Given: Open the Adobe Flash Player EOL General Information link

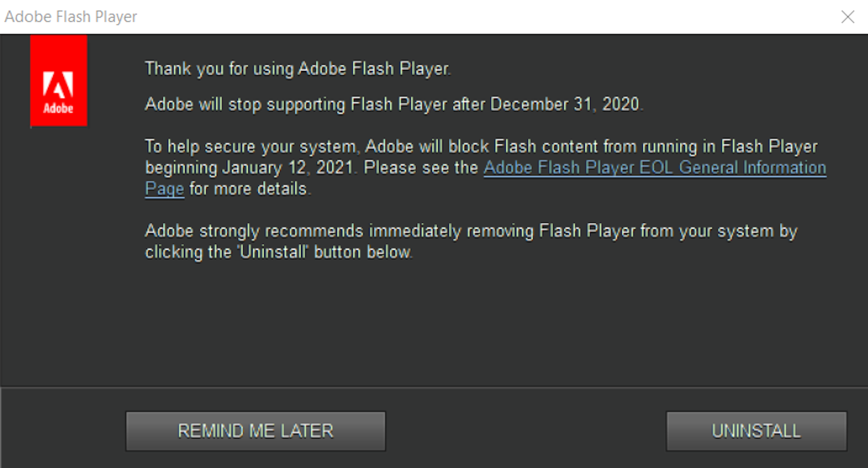Looking at the screenshot, I should [654, 168].
